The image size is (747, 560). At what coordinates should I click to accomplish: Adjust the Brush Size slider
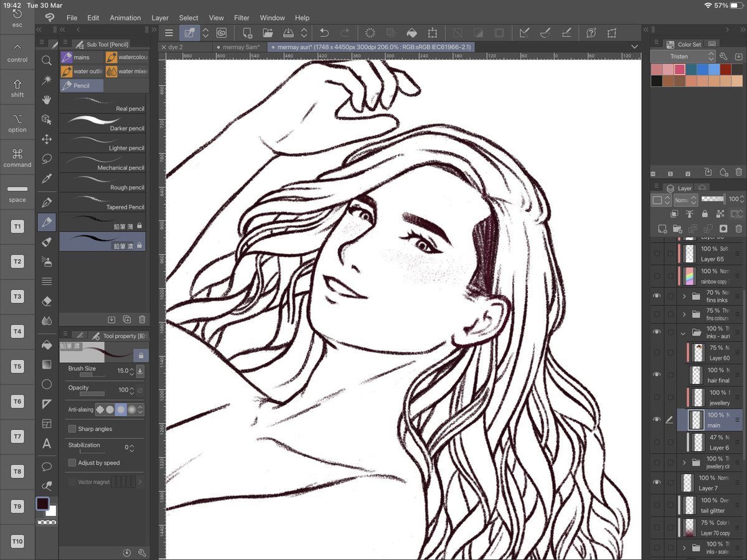tap(92, 375)
